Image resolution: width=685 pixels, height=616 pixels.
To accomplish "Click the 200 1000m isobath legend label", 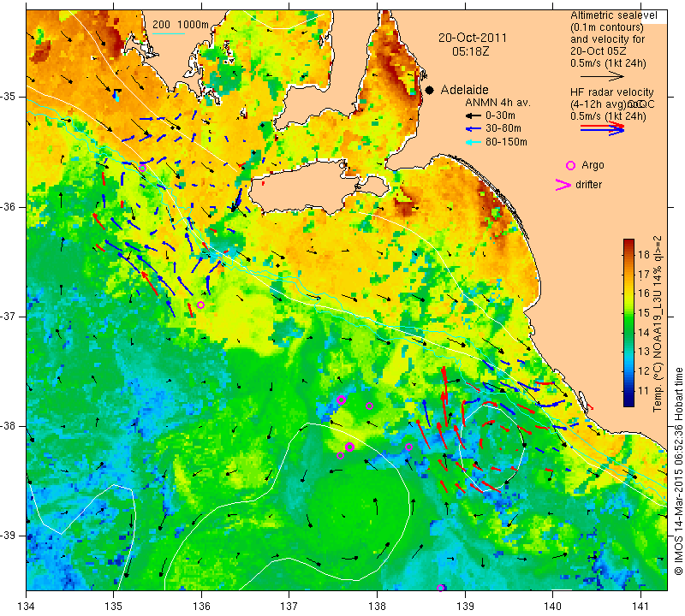I will click(181, 25).
